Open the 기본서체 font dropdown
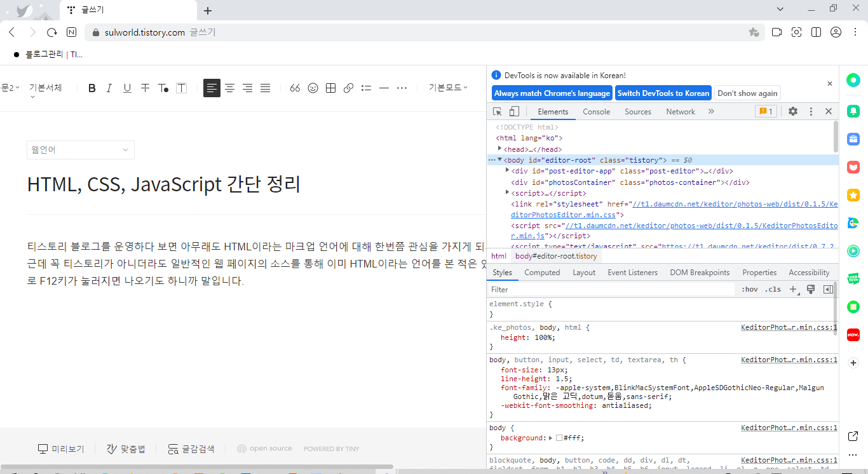 click(45, 88)
